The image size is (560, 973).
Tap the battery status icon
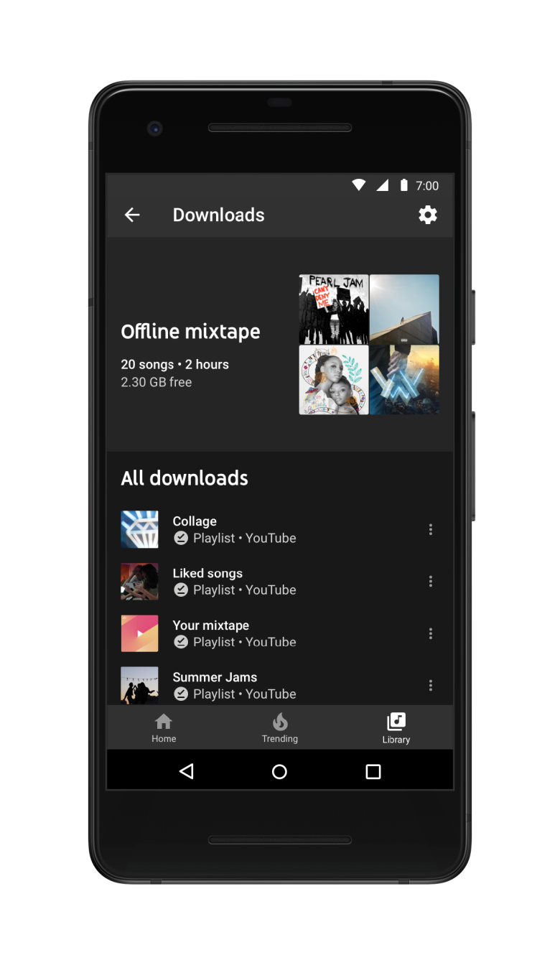tap(403, 185)
